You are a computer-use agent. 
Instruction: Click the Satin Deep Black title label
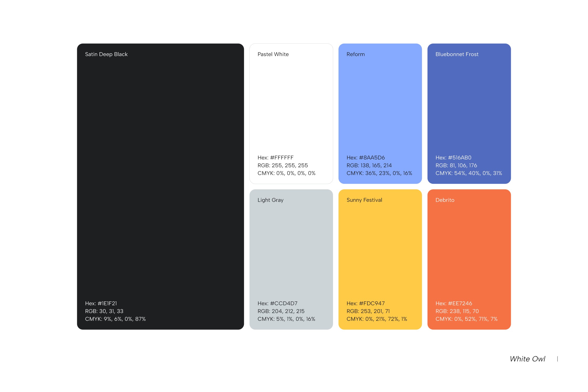106,54
